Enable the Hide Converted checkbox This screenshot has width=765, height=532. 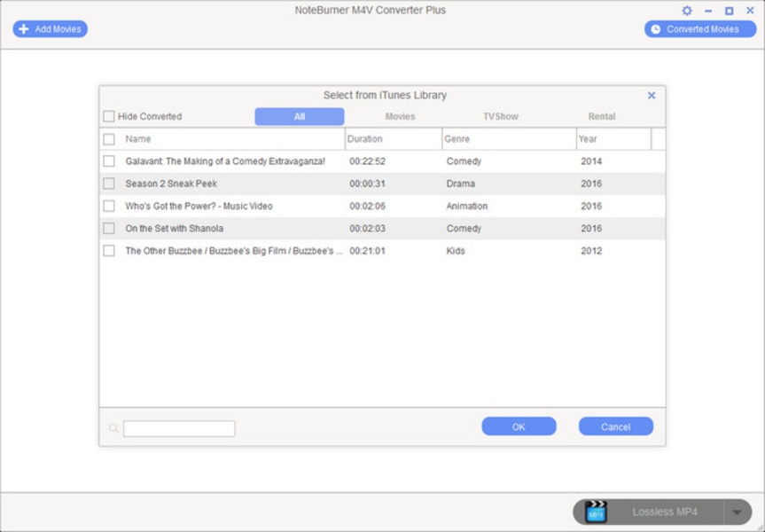pyautogui.click(x=109, y=116)
